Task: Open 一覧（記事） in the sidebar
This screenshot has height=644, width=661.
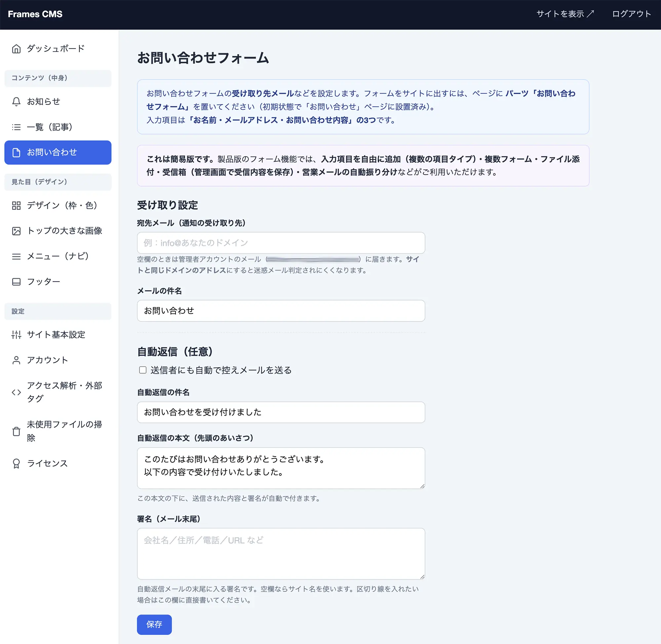Action: [x=58, y=127]
